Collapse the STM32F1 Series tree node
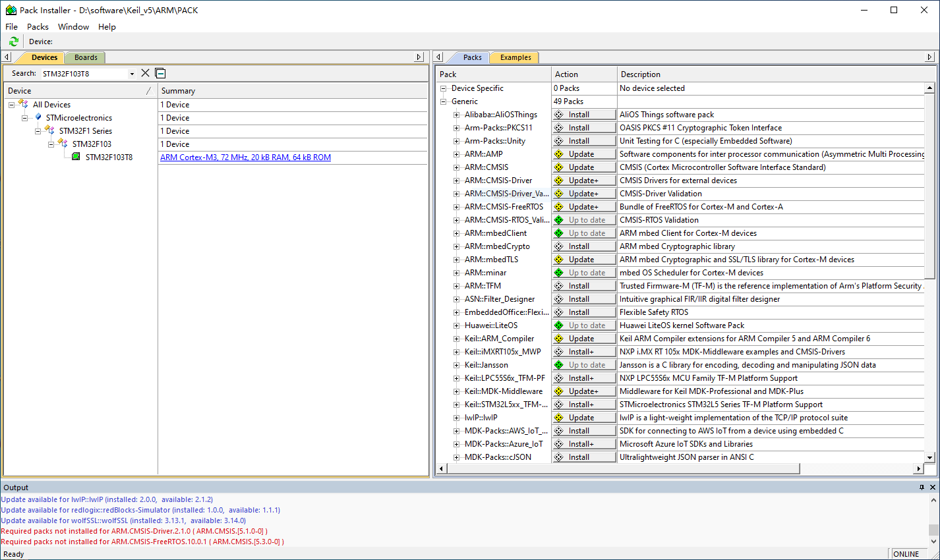 point(38,131)
